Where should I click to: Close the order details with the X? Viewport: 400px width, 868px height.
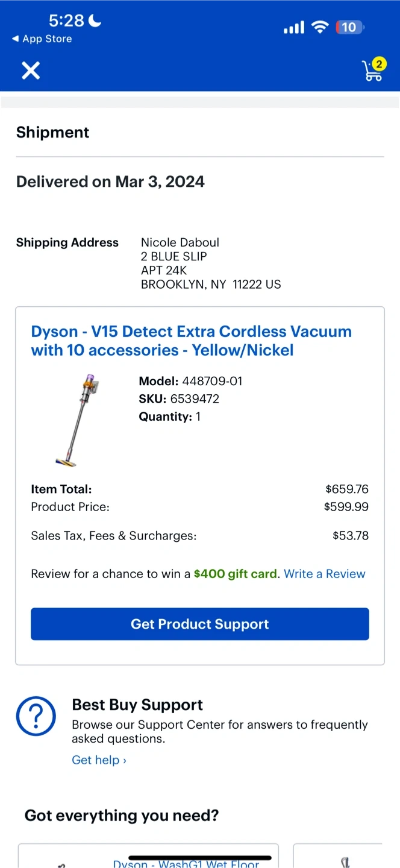pyautogui.click(x=31, y=71)
